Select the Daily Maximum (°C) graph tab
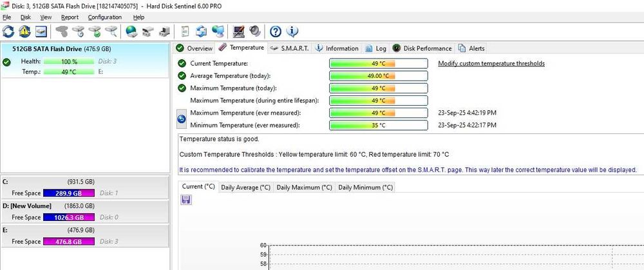 (305, 188)
